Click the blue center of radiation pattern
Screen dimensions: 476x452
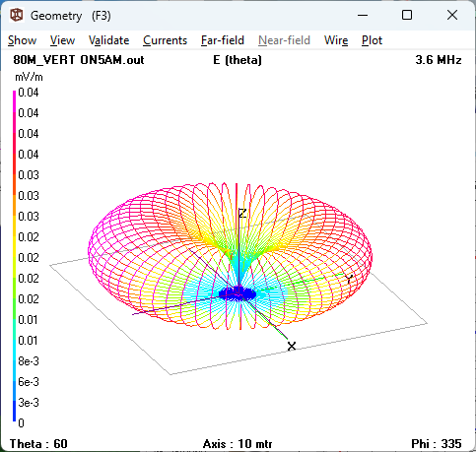tap(238, 293)
